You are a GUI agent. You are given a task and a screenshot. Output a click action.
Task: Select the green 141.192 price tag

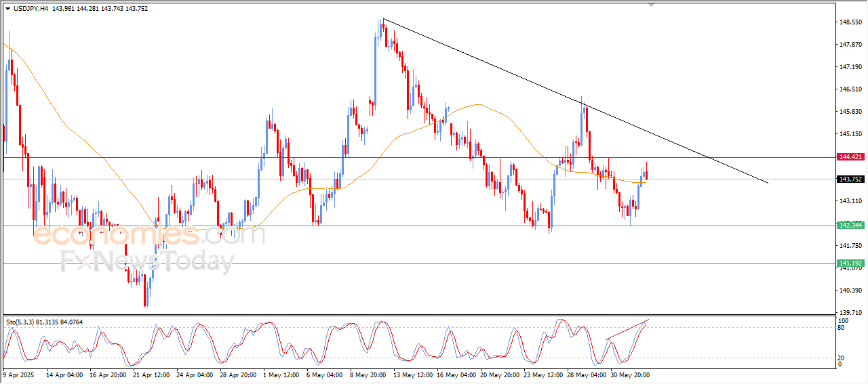(850, 263)
